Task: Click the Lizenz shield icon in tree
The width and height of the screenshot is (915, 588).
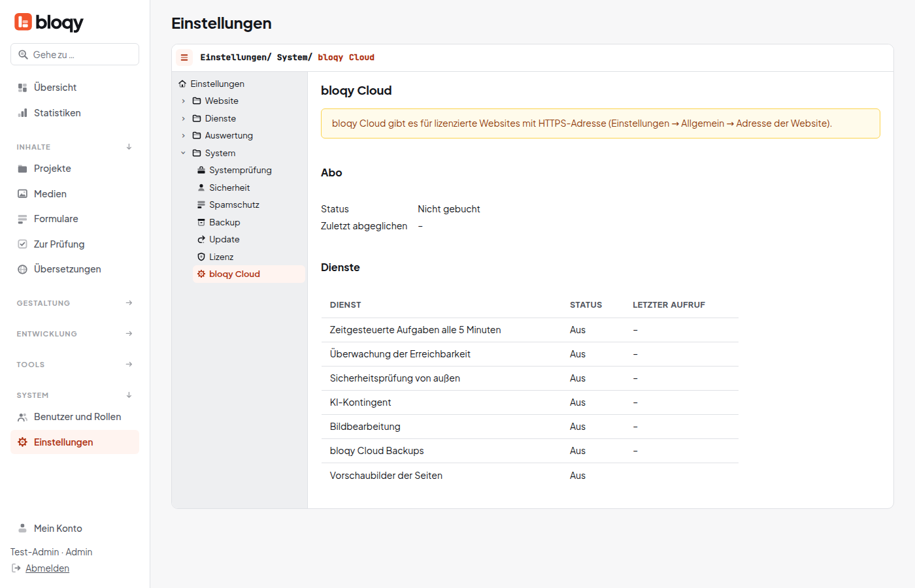Action: [x=201, y=257]
